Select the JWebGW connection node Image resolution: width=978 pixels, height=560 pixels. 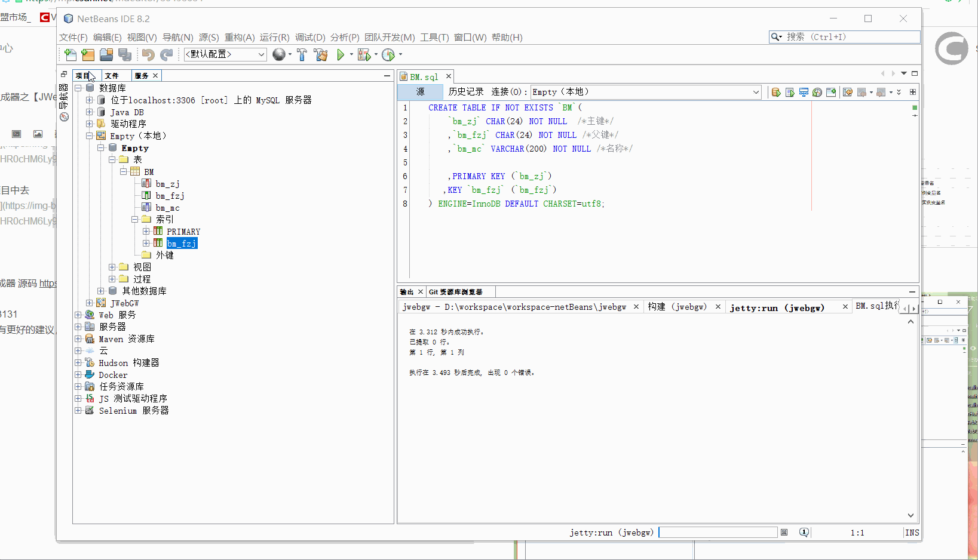pyautogui.click(x=124, y=303)
